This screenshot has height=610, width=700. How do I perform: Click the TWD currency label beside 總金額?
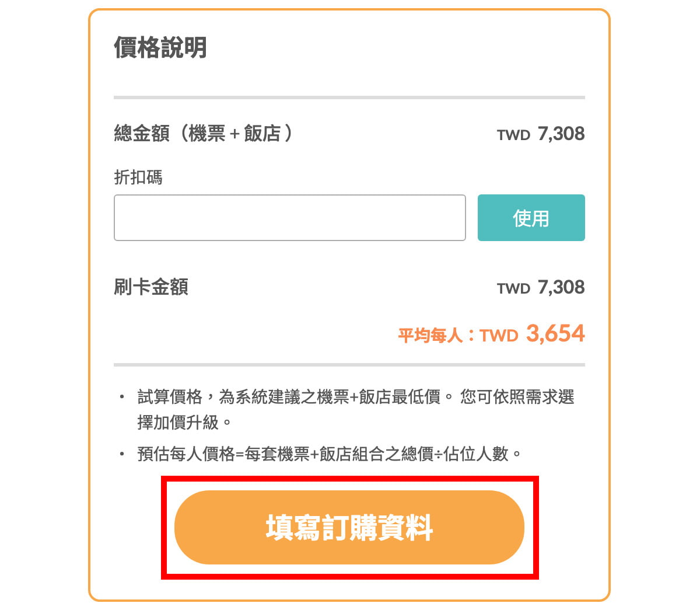[x=513, y=135]
